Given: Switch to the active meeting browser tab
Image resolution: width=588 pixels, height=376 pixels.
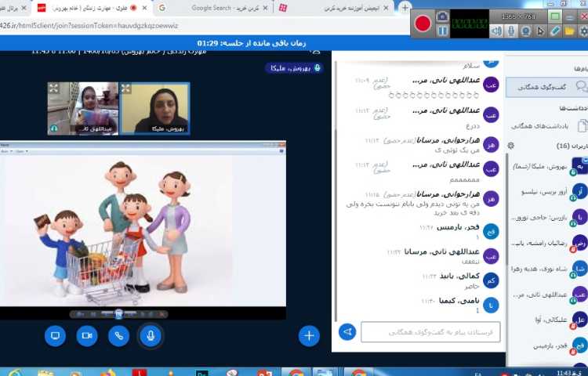Looking at the screenshot, I should pos(92,8).
